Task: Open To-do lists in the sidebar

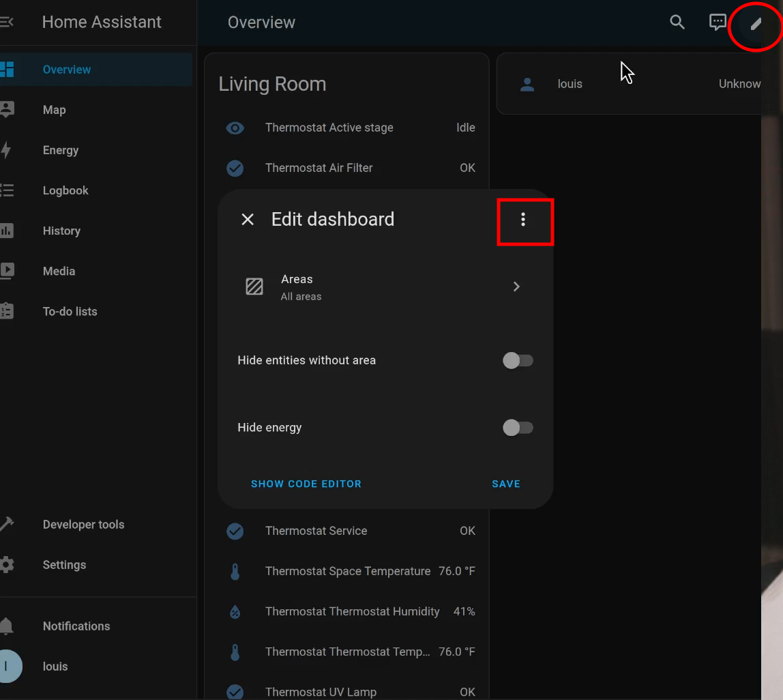Action: [x=96, y=311]
